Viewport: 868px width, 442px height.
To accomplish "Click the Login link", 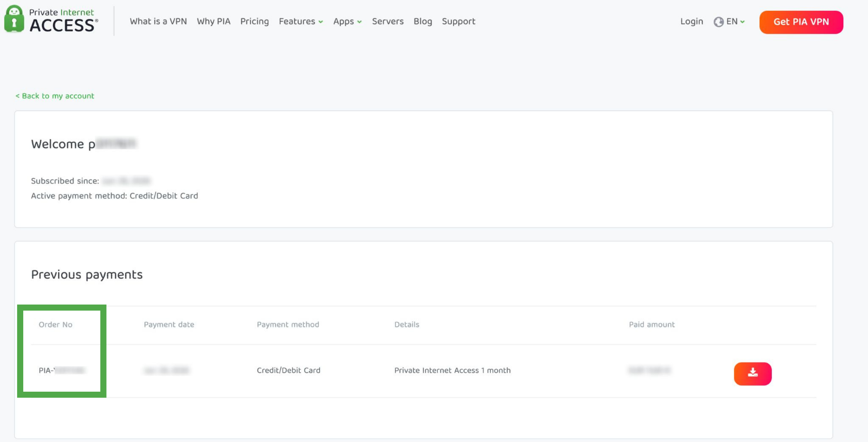I will 691,21.
